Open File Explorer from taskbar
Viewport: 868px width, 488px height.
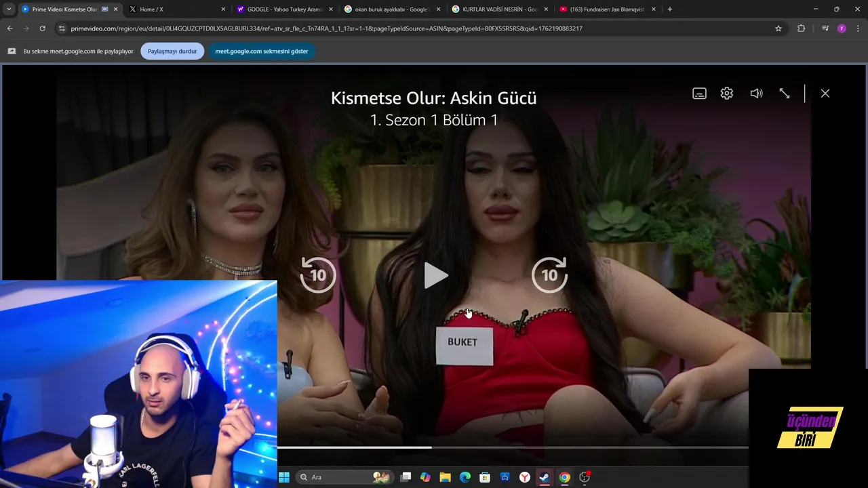pyautogui.click(x=445, y=477)
